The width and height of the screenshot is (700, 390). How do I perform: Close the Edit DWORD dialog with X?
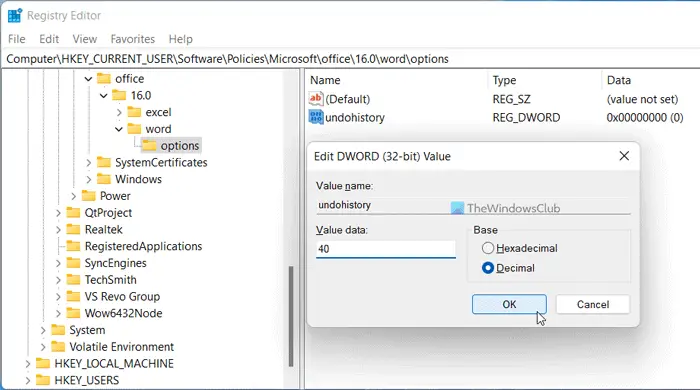click(x=624, y=156)
